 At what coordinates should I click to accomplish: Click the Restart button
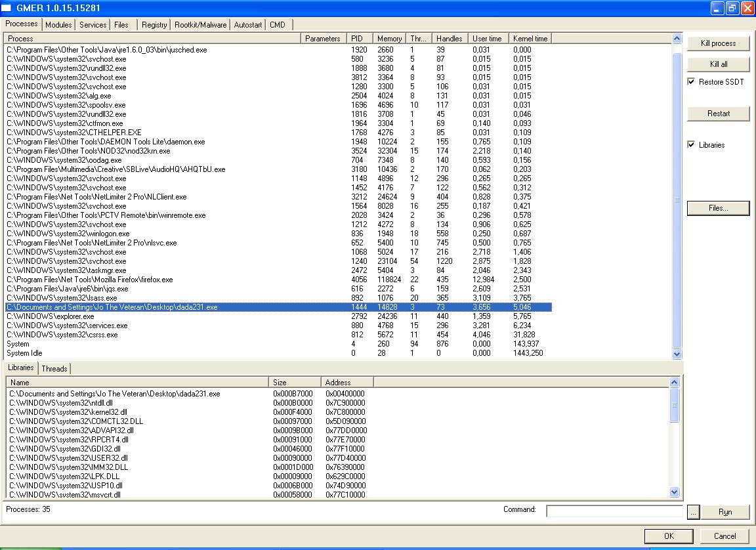[718, 114]
